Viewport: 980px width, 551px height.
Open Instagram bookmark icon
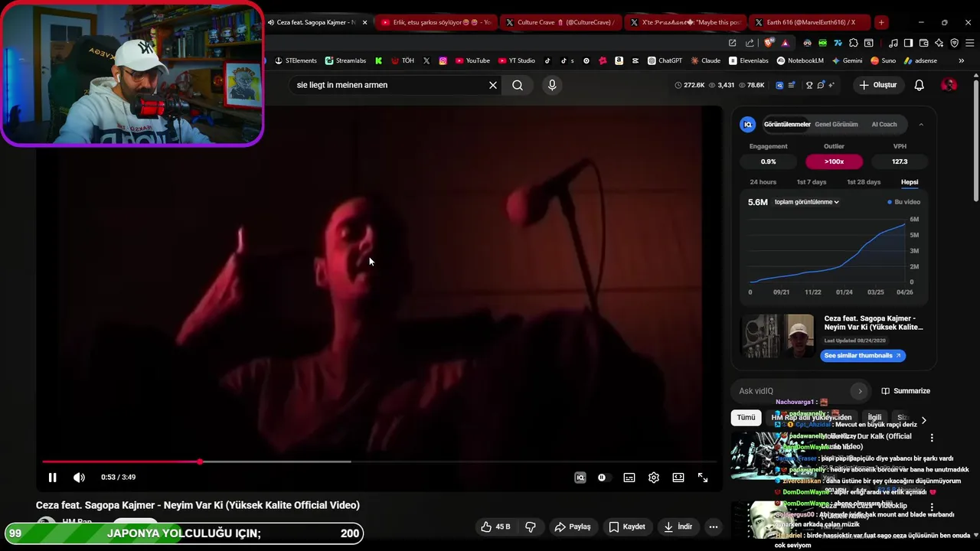[x=443, y=60]
